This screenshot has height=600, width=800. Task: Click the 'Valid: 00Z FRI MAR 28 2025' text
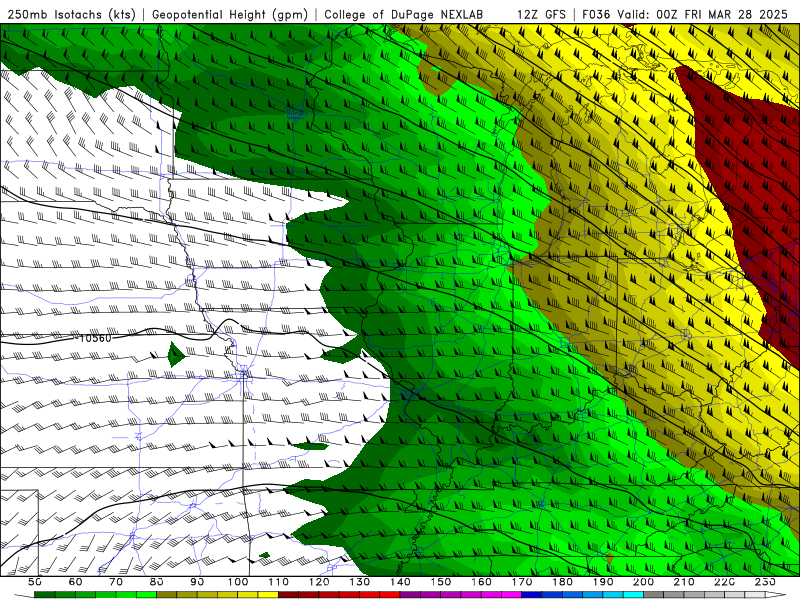click(x=703, y=14)
